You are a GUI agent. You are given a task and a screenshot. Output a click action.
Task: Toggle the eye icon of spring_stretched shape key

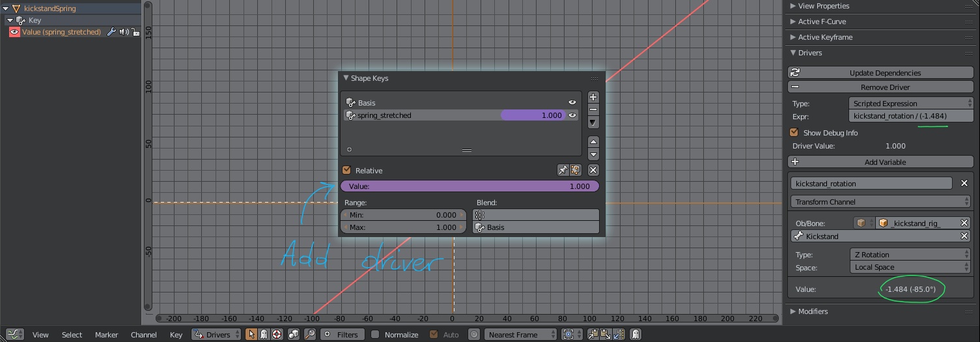pyautogui.click(x=572, y=115)
